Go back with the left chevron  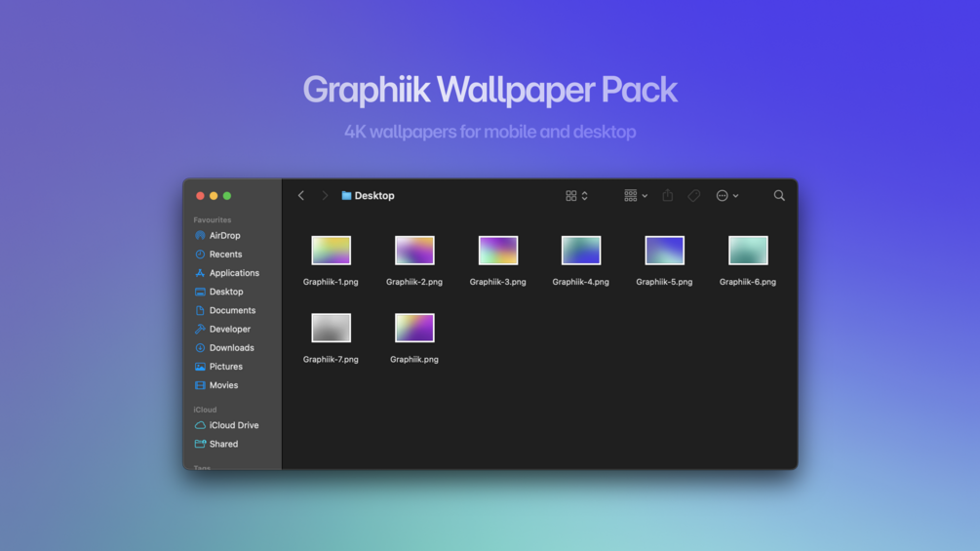[301, 196]
